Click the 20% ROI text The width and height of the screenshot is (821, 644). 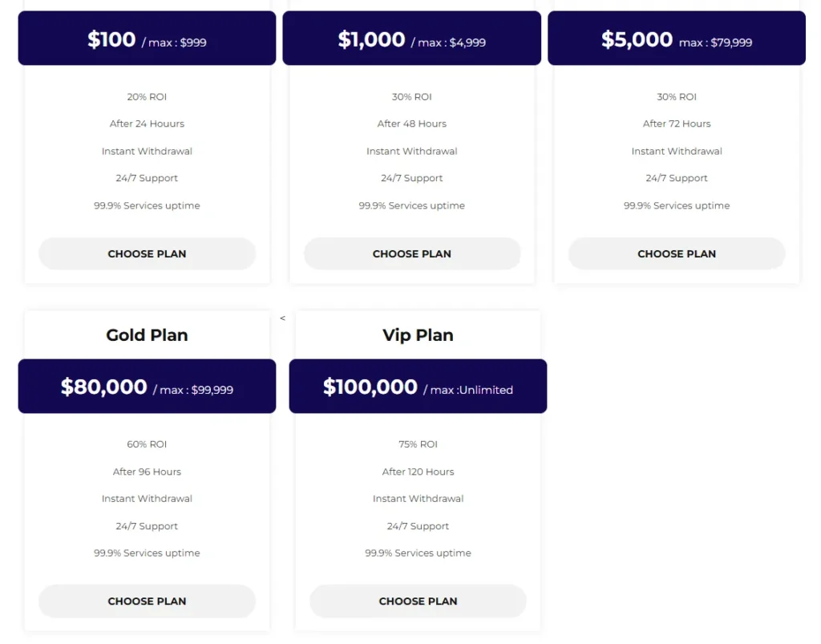[x=147, y=97]
